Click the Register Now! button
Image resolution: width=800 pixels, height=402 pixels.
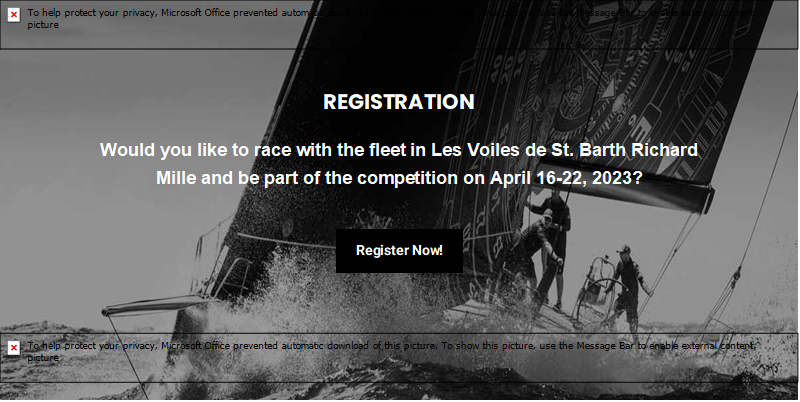point(399,250)
